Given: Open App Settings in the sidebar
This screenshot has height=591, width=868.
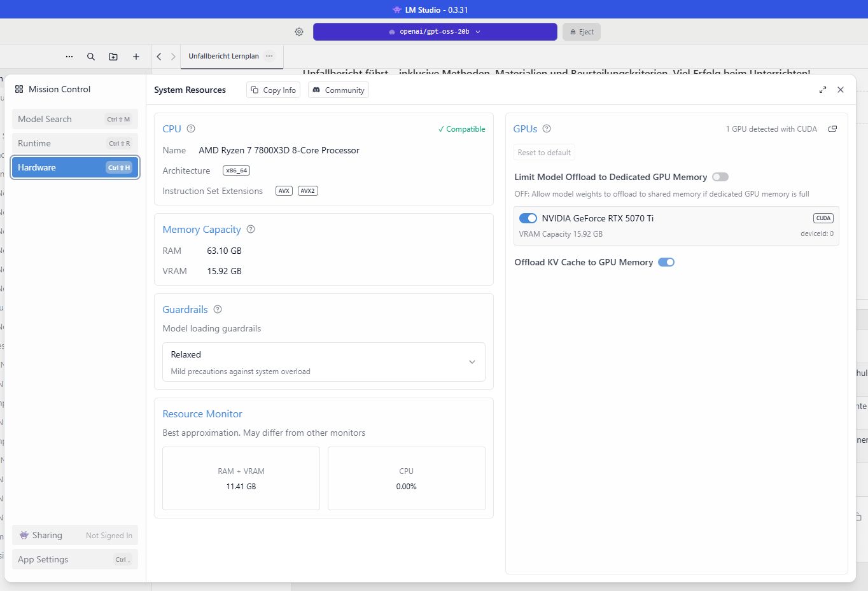Looking at the screenshot, I should click(74, 559).
